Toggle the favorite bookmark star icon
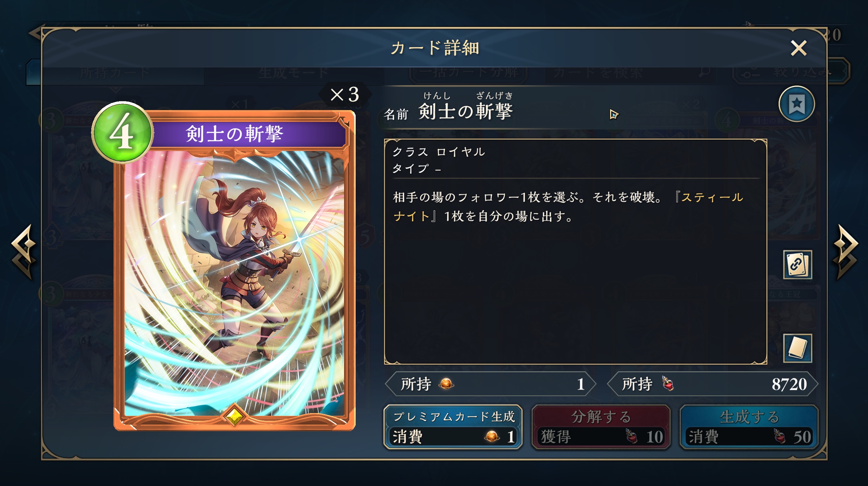The width and height of the screenshot is (868, 486). (x=796, y=104)
